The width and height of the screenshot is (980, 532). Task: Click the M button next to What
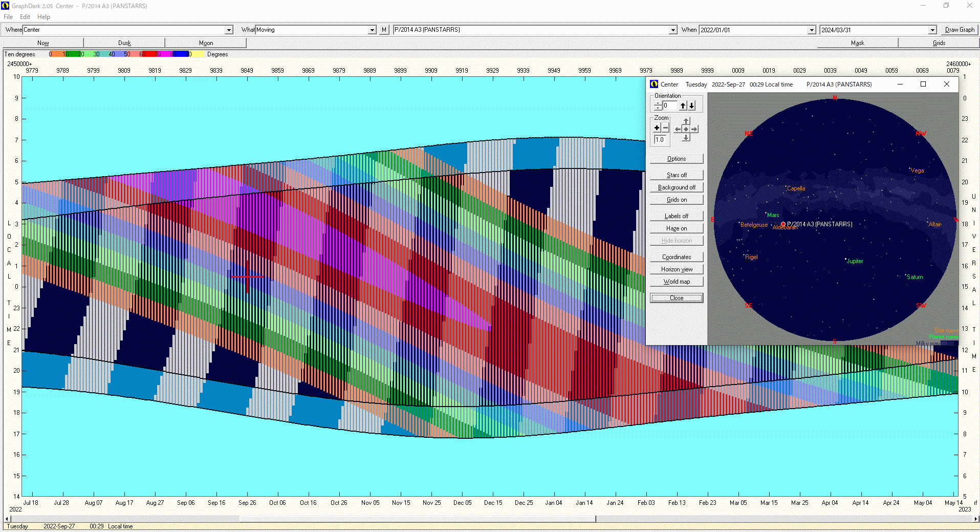click(x=384, y=30)
